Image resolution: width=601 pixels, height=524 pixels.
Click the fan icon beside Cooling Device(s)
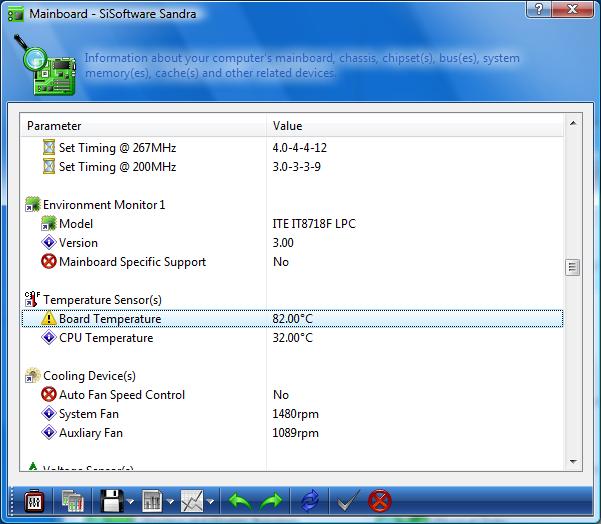pos(32,375)
